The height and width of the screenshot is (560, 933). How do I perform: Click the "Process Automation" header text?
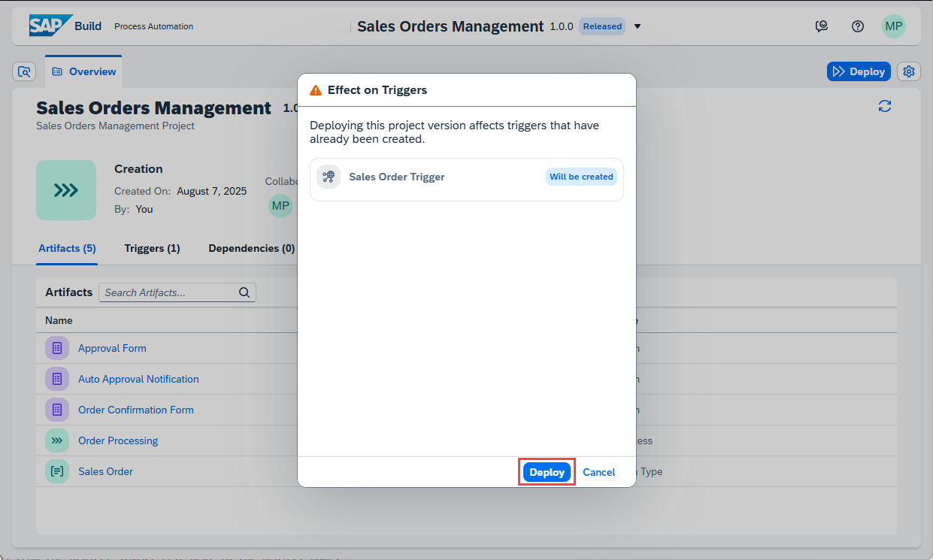[x=153, y=26]
